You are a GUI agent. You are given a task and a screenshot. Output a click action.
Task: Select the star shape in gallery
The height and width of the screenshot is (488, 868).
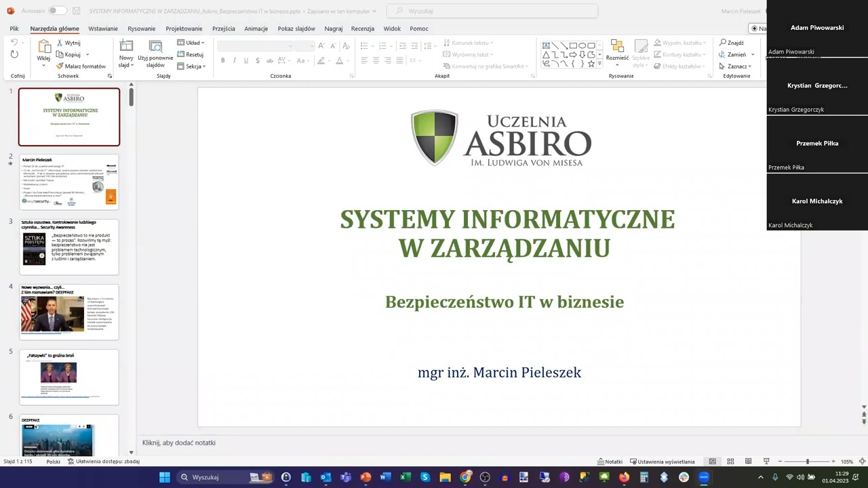click(591, 64)
